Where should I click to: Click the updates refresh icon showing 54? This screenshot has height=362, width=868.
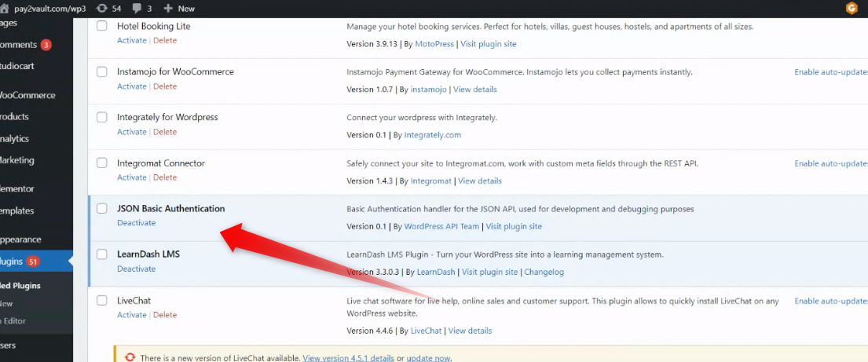pyautogui.click(x=101, y=9)
